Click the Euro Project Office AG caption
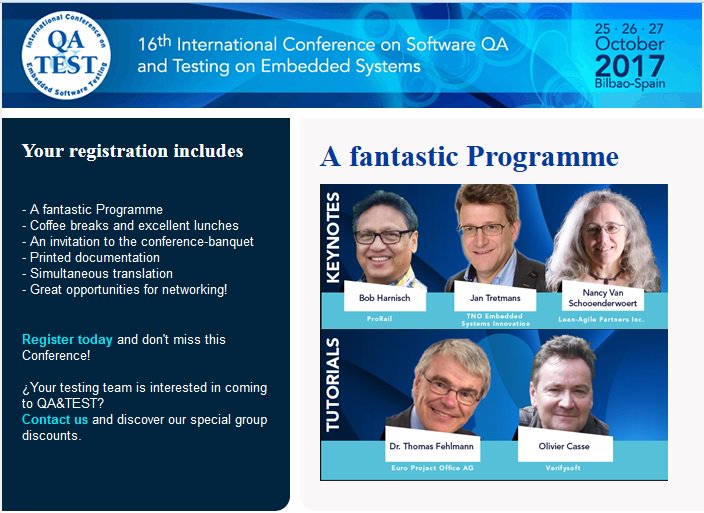This screenshot has height=513, width=704. (432, 468)
